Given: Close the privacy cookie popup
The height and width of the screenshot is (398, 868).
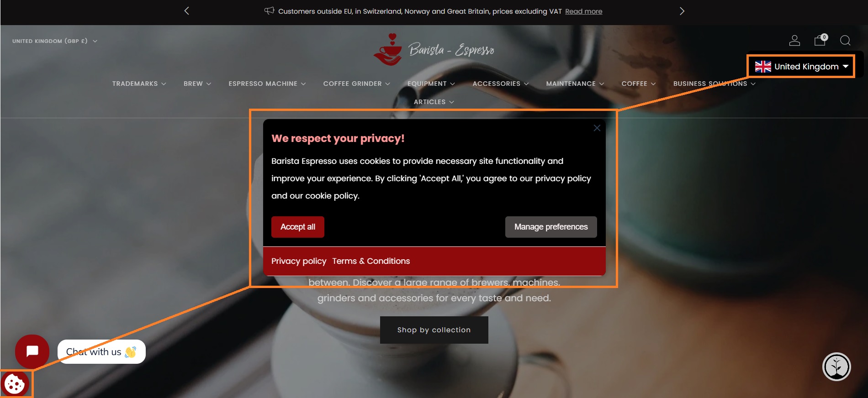Looking at the screenshot, I should click(597, 128).
